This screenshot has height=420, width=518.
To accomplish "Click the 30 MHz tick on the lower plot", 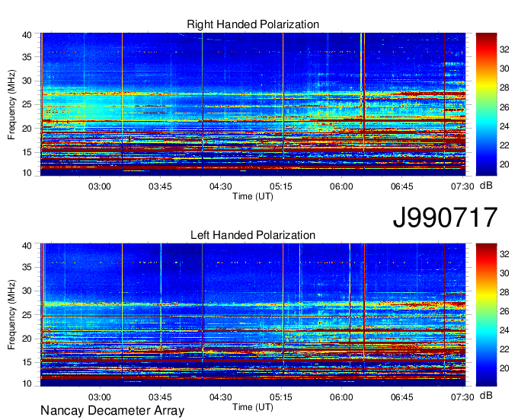I will coord(27,291).
